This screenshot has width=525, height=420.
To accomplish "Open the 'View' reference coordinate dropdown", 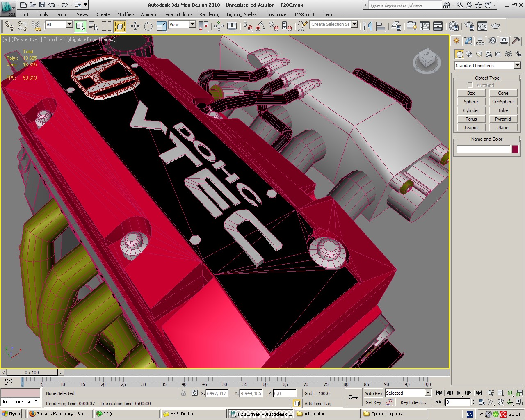I will [192, 25].
